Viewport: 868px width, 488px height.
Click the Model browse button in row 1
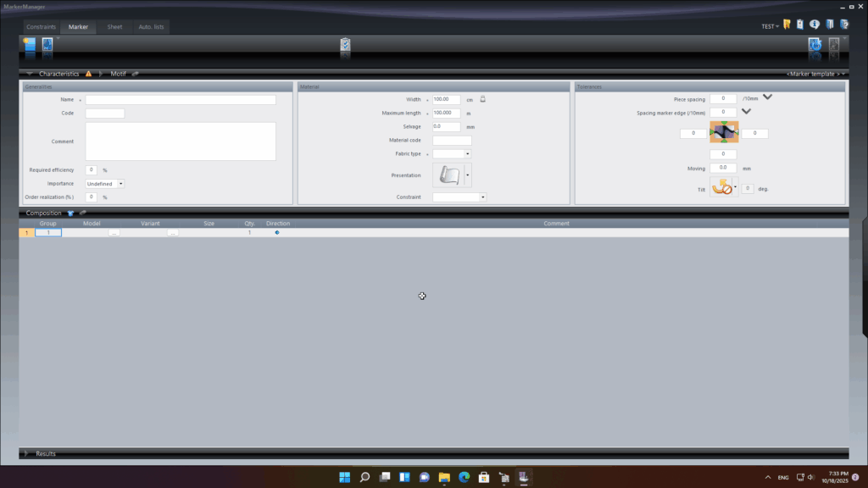coord(114,232)
